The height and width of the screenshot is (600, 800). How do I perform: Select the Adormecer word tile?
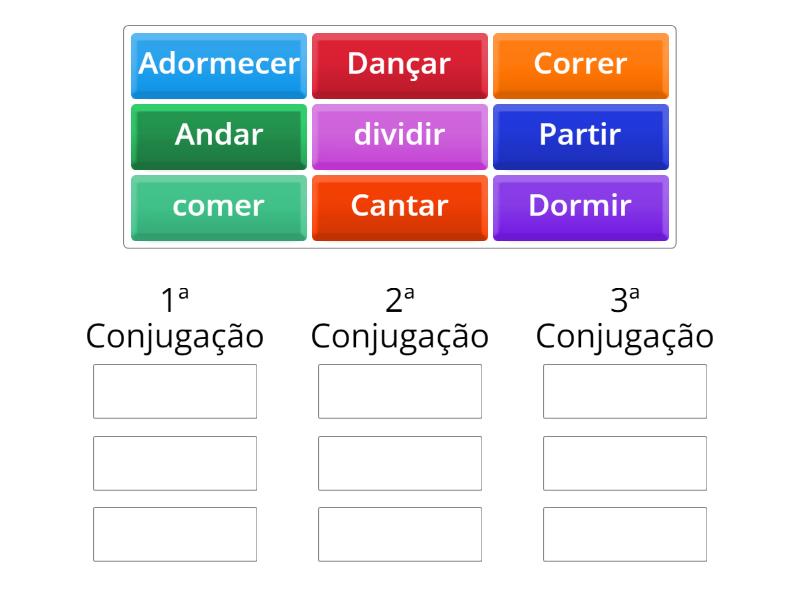tap(218, 64)
